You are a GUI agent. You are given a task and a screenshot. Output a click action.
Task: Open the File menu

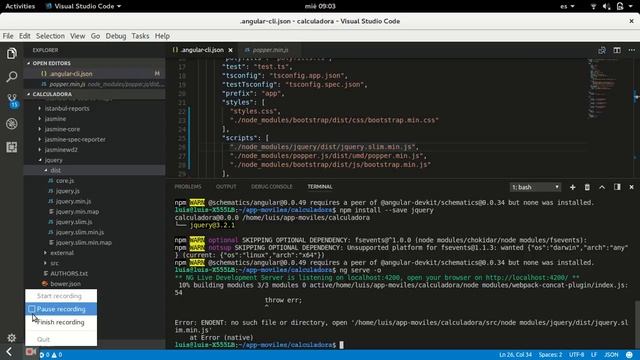point(8,36)
